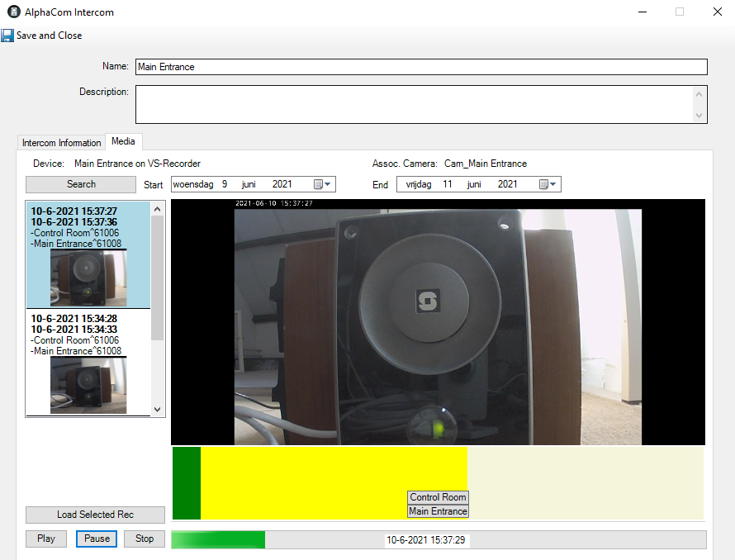Click the green segment in the timeline

click(x=186, y=483)
